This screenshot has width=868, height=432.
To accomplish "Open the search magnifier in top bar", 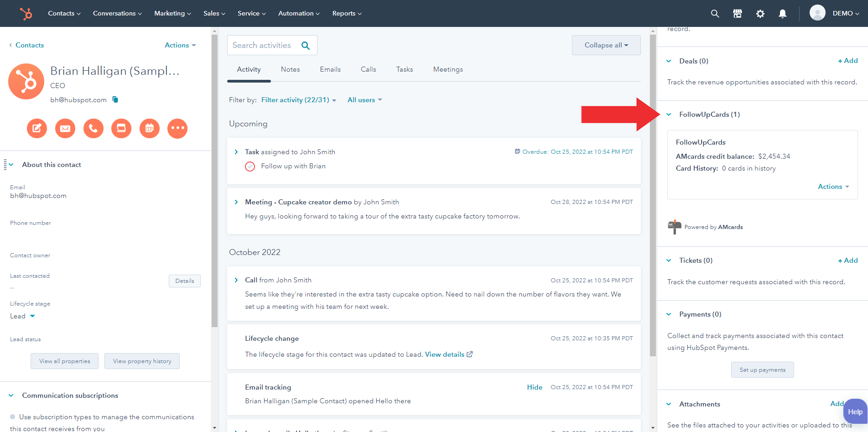I will (715, 14).
